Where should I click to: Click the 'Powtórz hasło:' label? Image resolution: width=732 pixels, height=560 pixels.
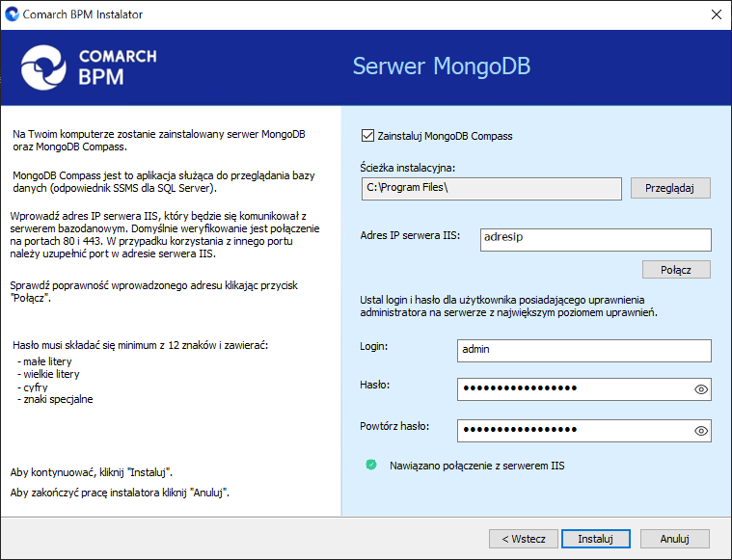pos(394,426)
